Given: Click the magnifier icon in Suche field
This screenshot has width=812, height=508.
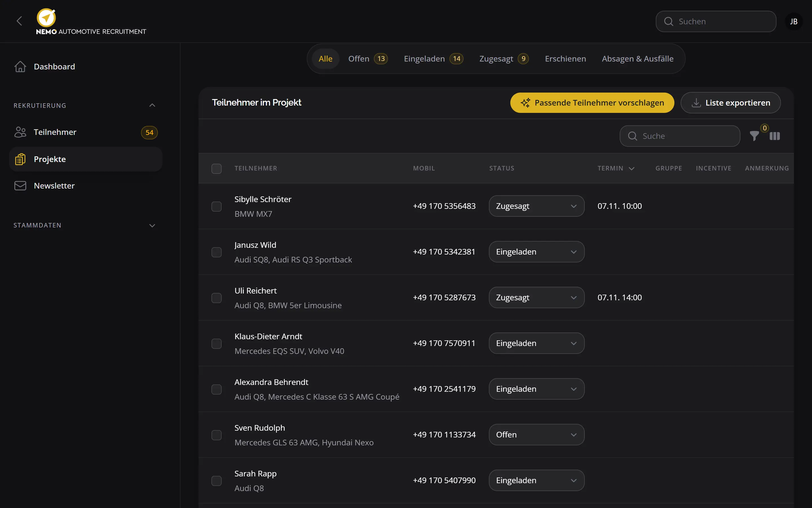Looking at the screenshot, I should pyautogui.click(x=632, y=136).
